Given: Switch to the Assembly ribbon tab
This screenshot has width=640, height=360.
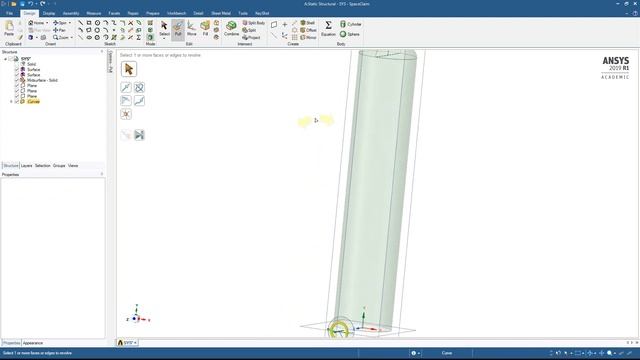Looking at the screenshot, I should [x=71, y=13].
